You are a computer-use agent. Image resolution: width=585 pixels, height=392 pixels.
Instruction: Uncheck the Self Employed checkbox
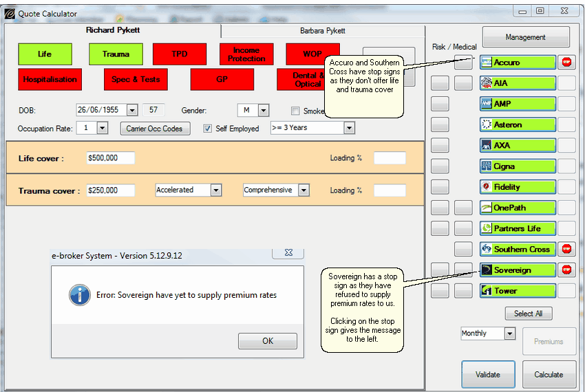coord(207,129)
